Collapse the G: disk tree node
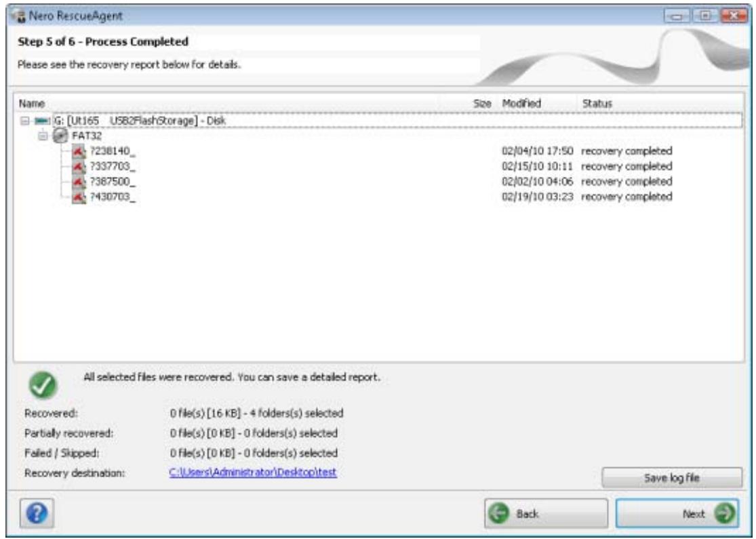This screenshot has height=539, width=756. pos(24,121)
